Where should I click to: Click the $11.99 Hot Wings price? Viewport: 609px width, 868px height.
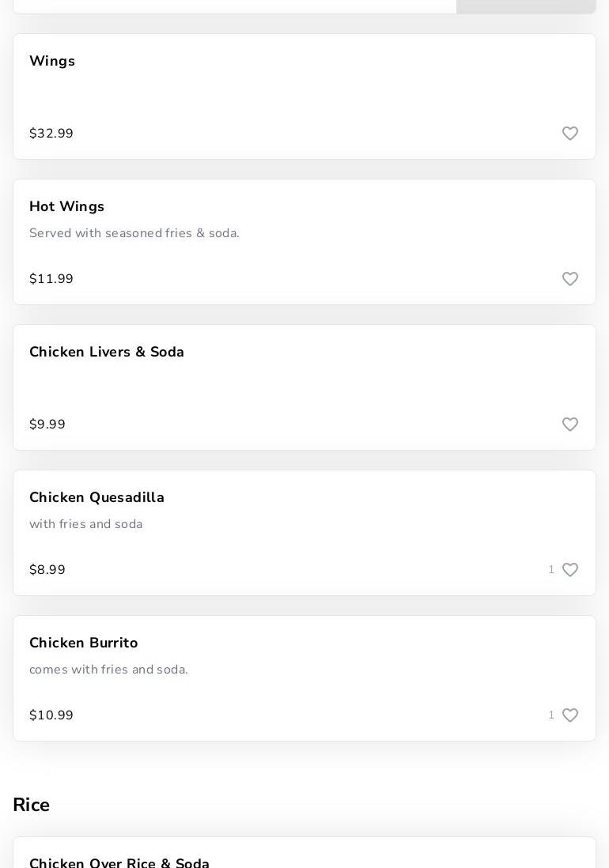51,279
